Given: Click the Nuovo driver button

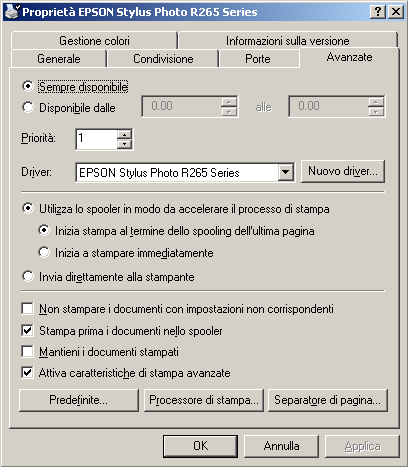Looking at the screenshot, I should (x=343, y=171).
